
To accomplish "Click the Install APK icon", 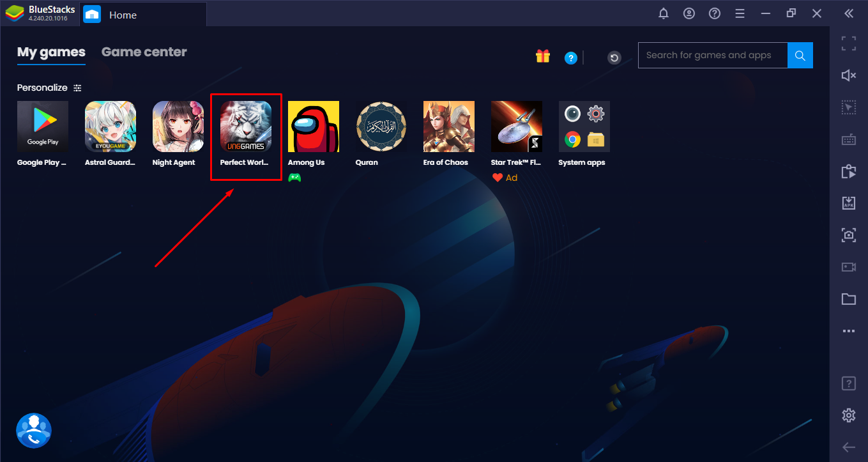I will pos(848,203).
